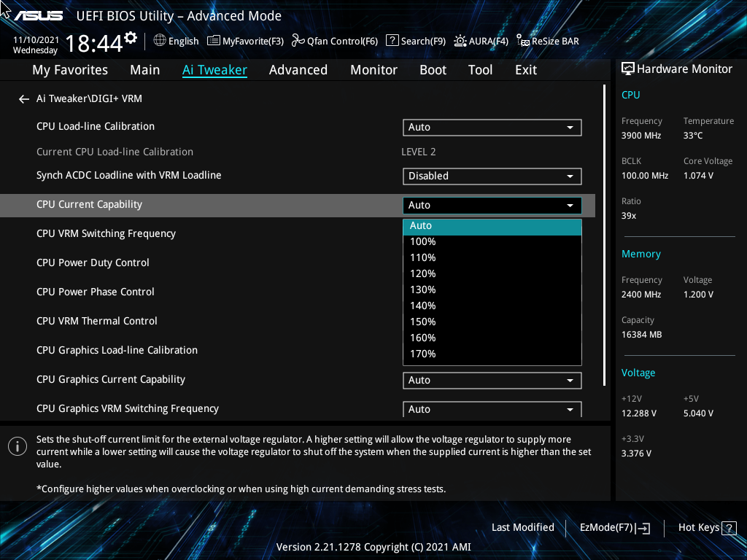Open Qfan Control fan icon
The height and width of the screenshot is (560, 747).
(298, 41)
